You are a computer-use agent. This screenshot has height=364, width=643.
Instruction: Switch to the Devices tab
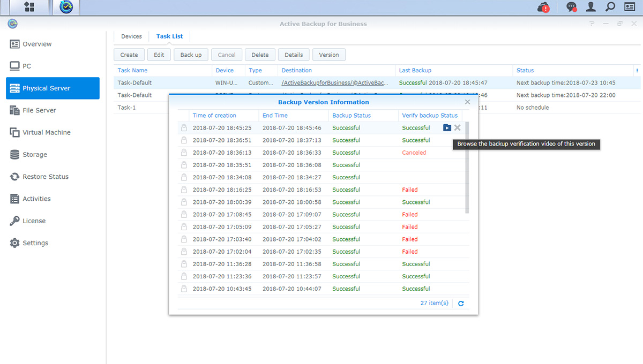click(131, 36)
